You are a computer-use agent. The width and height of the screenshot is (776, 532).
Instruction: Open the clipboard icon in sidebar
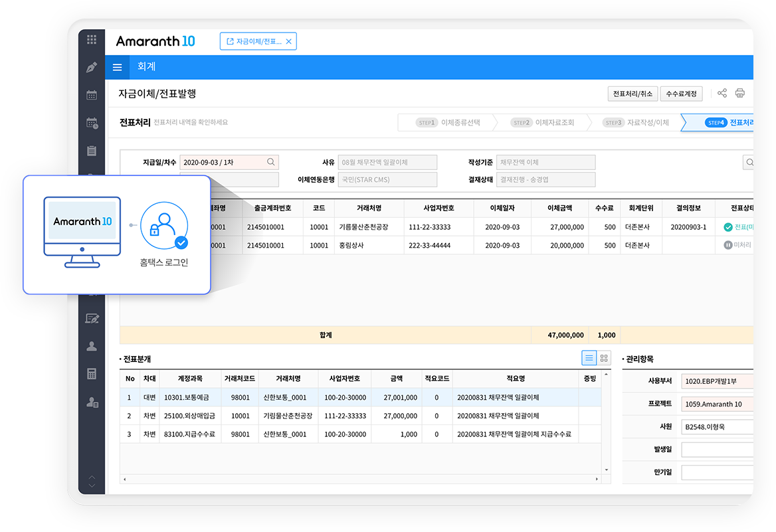point(92,151)
